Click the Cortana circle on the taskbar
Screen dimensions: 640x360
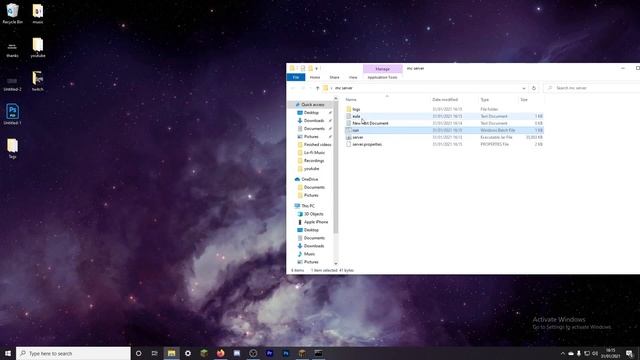[x=138, y=353]
